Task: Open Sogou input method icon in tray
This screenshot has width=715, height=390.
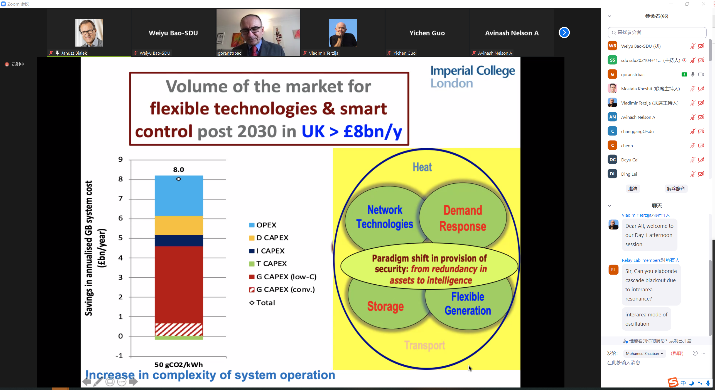Action: tap(673, 382)
